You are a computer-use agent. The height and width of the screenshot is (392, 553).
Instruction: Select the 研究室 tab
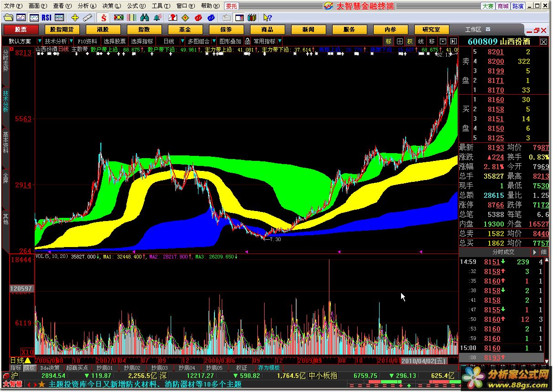[x=431, y=29]
